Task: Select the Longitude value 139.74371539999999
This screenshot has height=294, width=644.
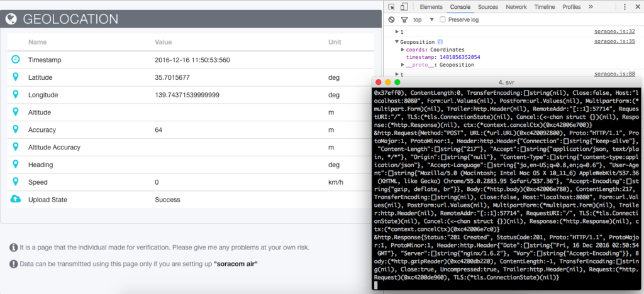Action: coord(187,95)
